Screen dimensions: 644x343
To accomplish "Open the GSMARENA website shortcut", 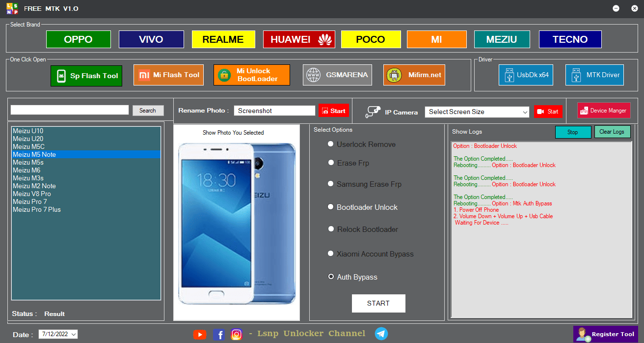I will [337, 75].
